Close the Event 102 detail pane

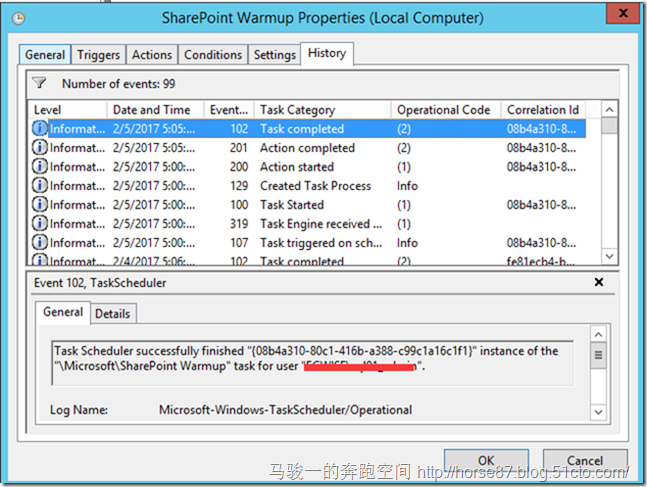coord(599,282)
